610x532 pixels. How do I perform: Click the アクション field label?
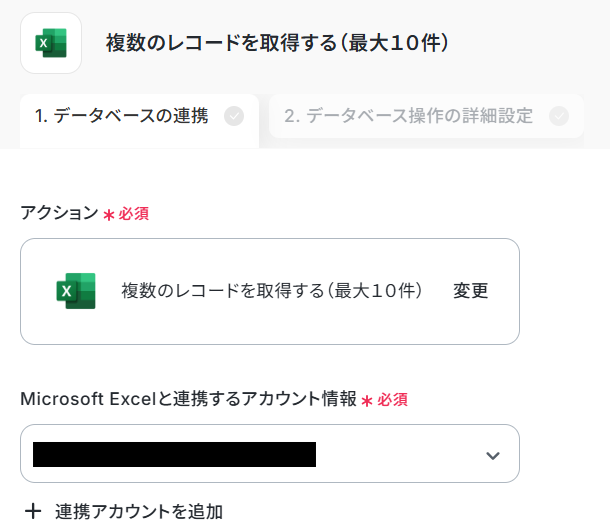click(59, 213)
